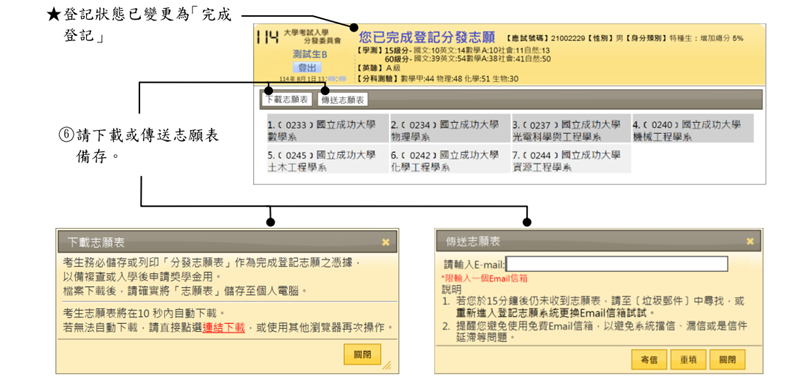Click the 關閉 button in the send dialog
This screenshot has height=388, width=800.
pyautogui.click(x=728, y=359)
